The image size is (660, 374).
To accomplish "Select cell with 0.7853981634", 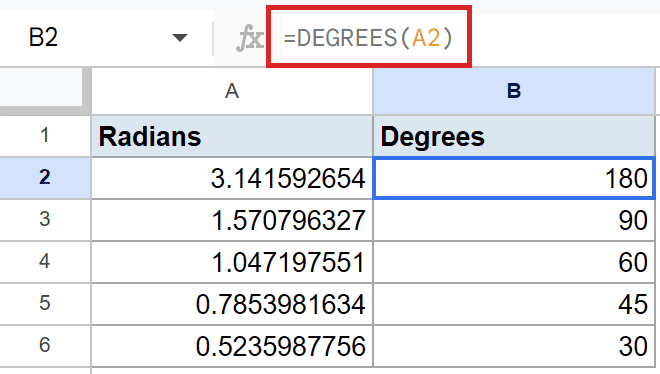I will coord(232,304).
